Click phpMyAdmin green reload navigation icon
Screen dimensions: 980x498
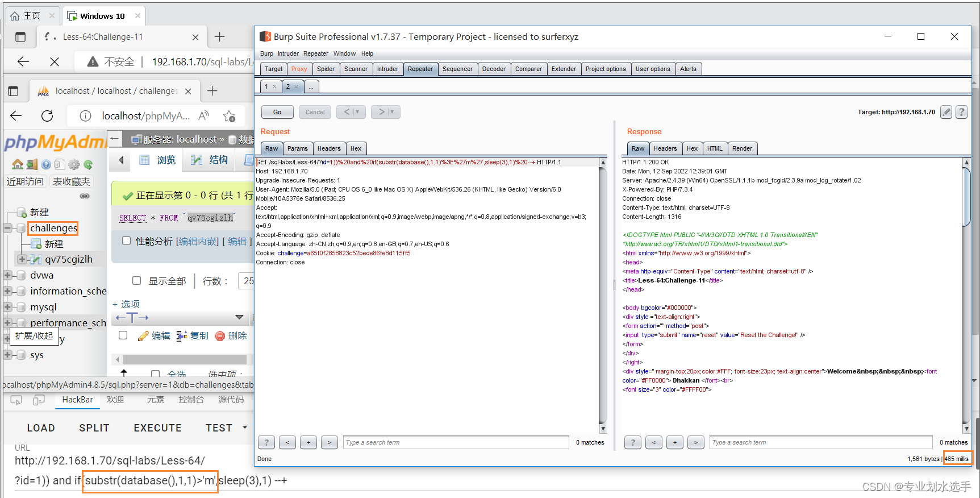[x=88, y=165]
